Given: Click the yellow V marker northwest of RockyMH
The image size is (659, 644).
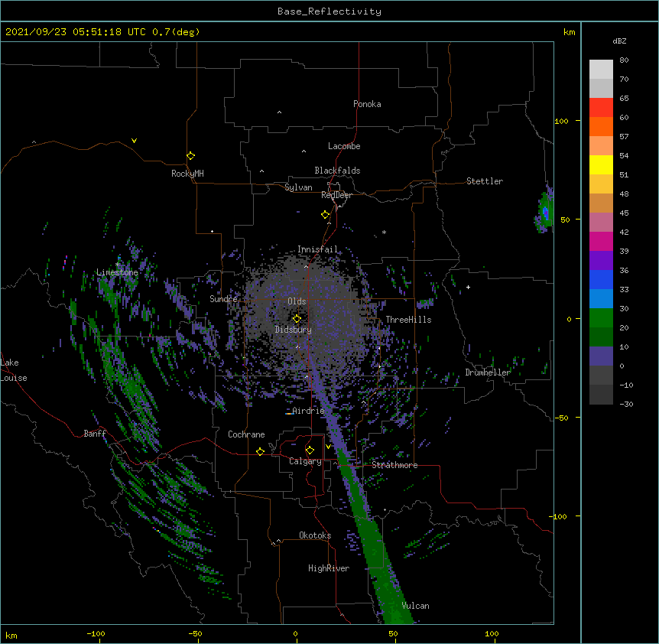Looking at the screenshot, I should [134, 141].
